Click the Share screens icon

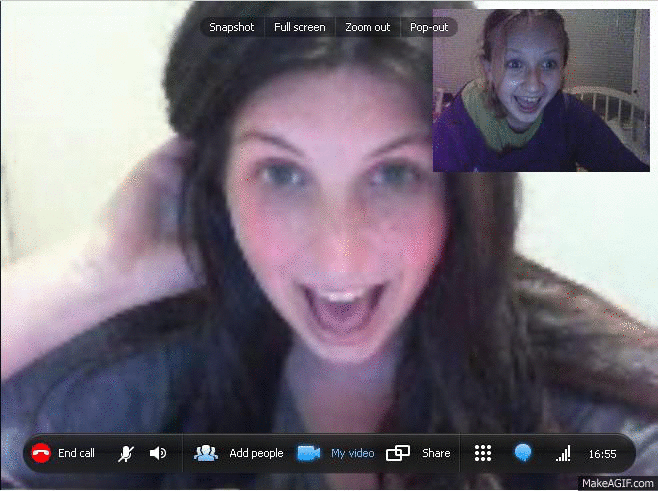point(398,453)
